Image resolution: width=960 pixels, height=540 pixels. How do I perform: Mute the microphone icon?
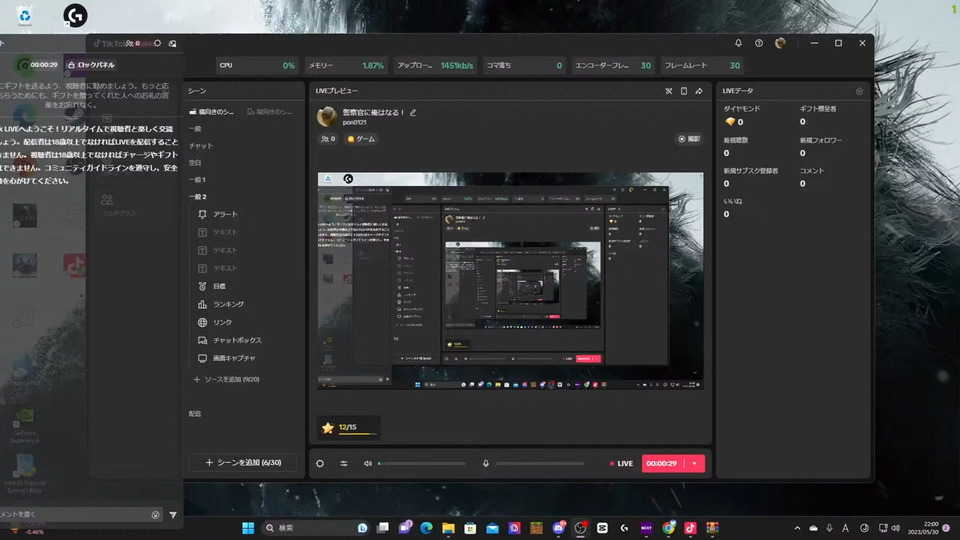point(486,464)
